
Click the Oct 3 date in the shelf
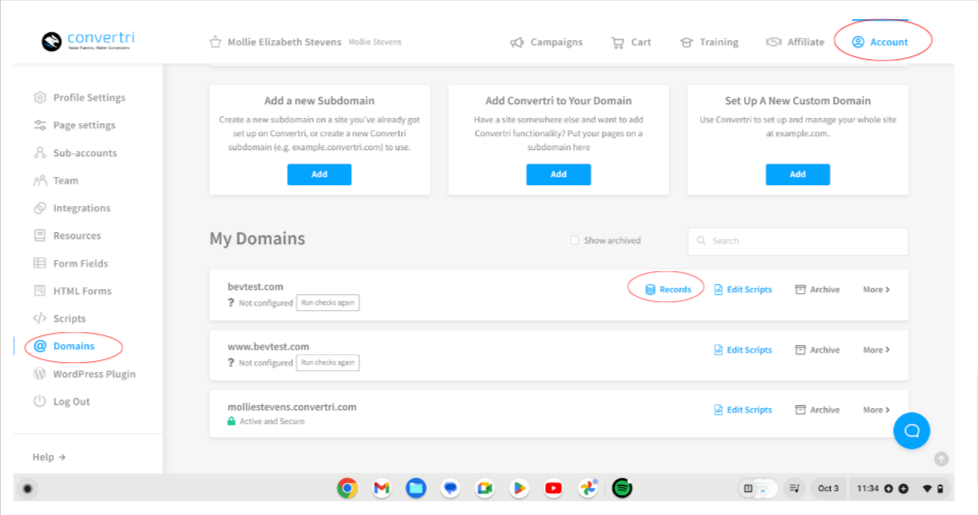pos(828,488)
